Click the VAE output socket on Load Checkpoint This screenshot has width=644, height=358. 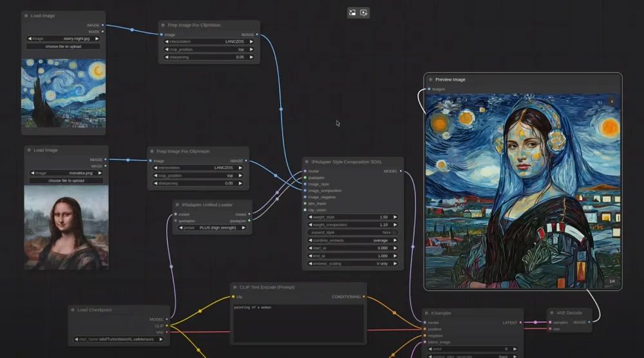coord(167,332)
